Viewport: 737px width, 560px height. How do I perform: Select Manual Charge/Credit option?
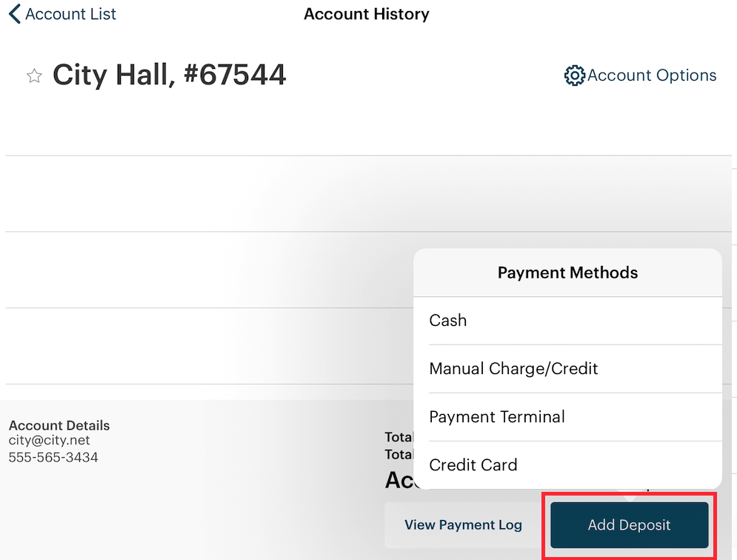click(514, 368)
